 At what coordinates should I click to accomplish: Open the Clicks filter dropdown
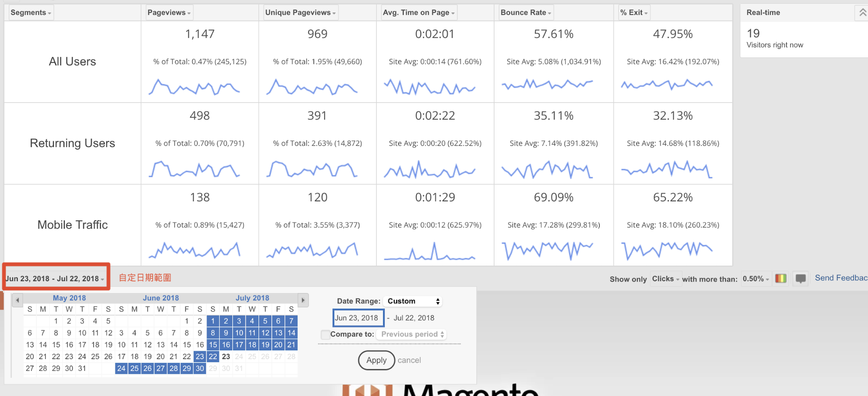(665, 279)
